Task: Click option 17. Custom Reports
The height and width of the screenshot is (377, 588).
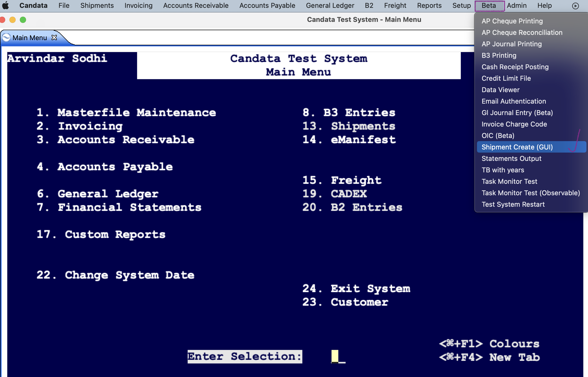Action: coord(101,234)
